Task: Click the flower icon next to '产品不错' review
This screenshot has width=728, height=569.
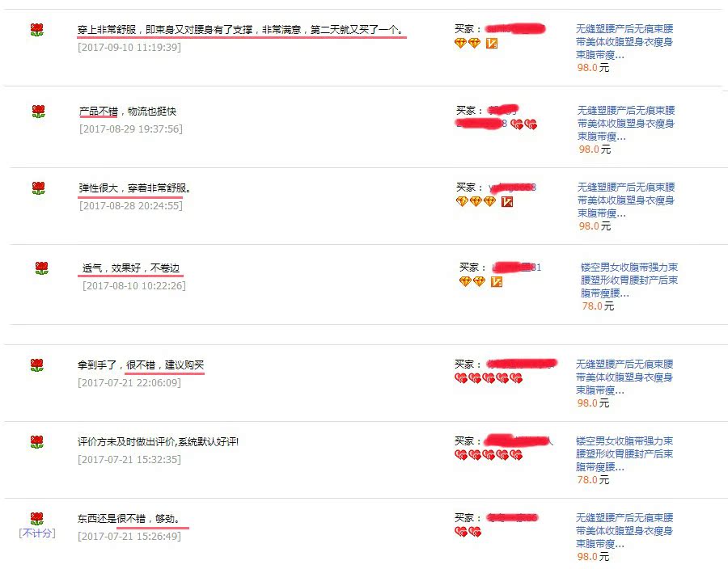Action: click(x=39, y=112)
